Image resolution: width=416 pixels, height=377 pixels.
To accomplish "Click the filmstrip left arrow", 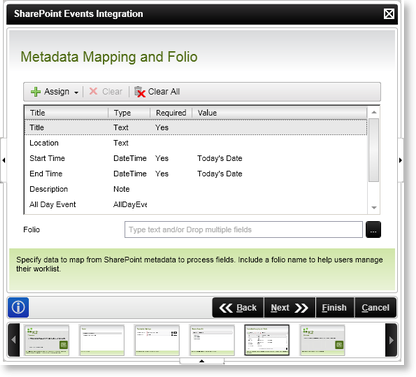I will tap(14, 340).
